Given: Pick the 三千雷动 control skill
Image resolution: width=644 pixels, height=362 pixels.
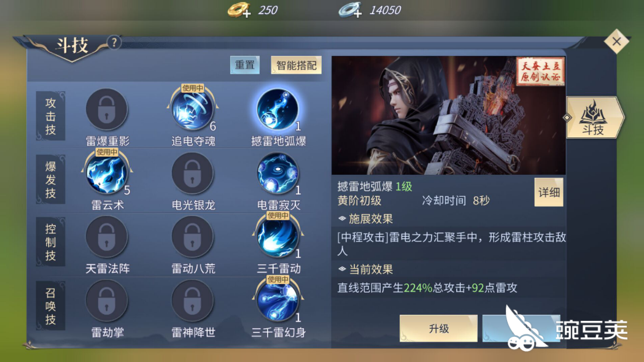Looking at the screenshot, I should pos(277,237).
